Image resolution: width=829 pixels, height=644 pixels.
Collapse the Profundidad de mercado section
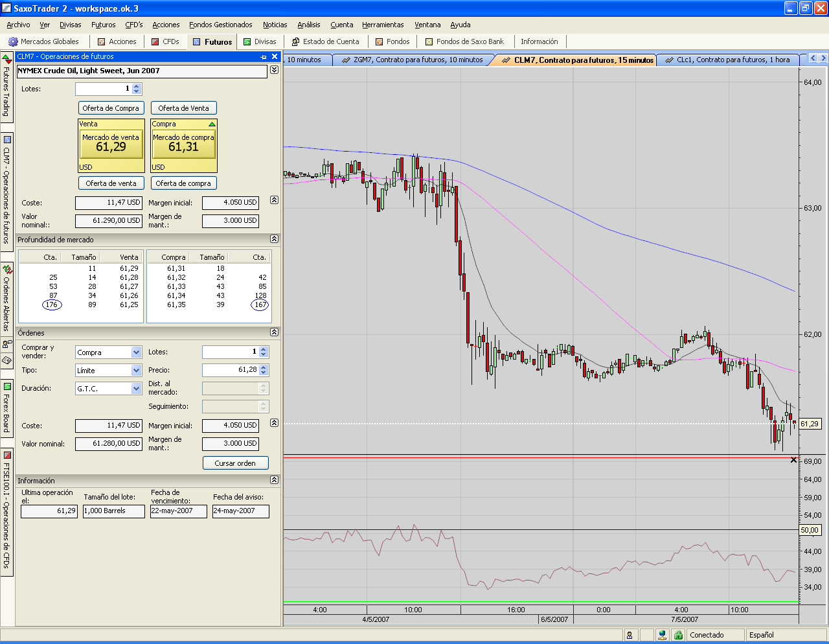(274, 239)
